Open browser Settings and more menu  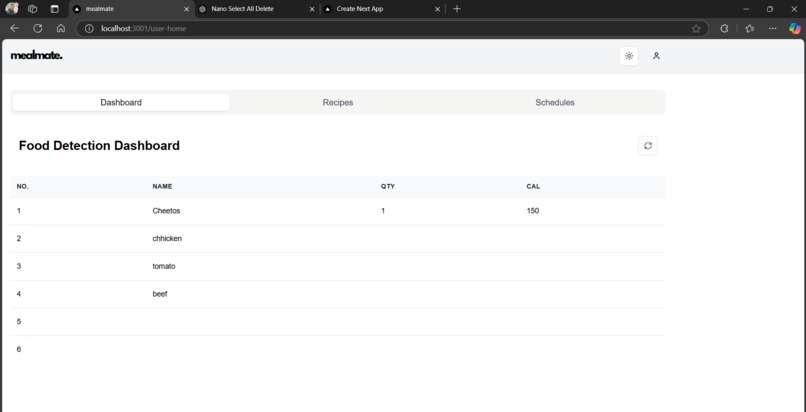tap(773, 29)
